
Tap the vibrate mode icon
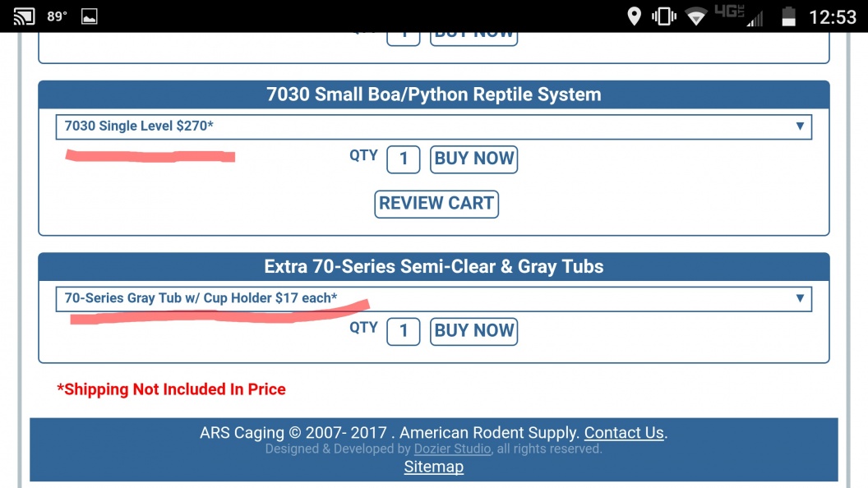pos(663,16)
